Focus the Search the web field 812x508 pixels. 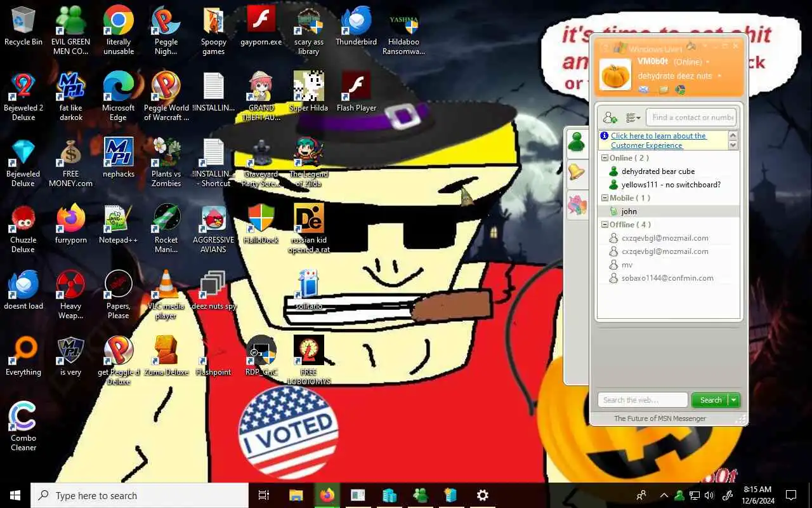(643, 400)
